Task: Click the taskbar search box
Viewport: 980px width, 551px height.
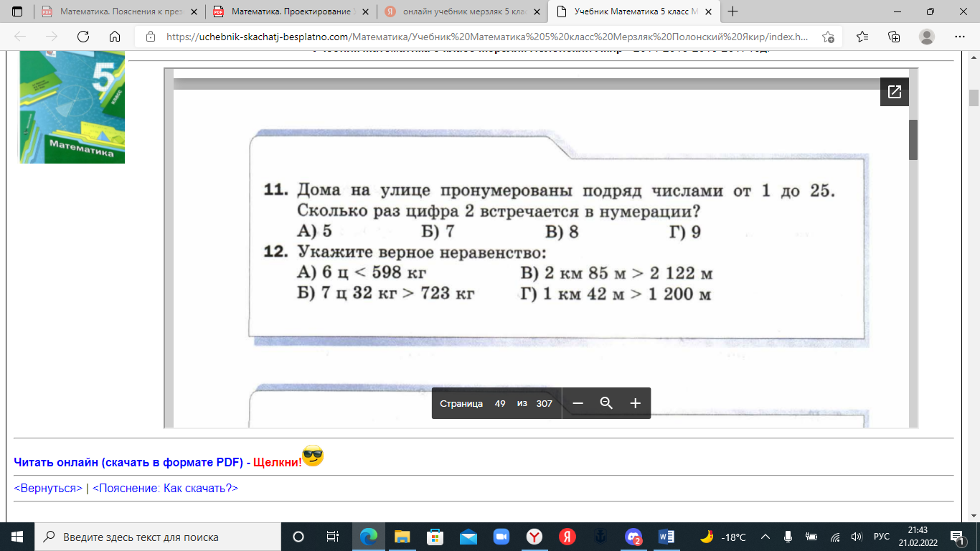Action: tap(157, 537)
